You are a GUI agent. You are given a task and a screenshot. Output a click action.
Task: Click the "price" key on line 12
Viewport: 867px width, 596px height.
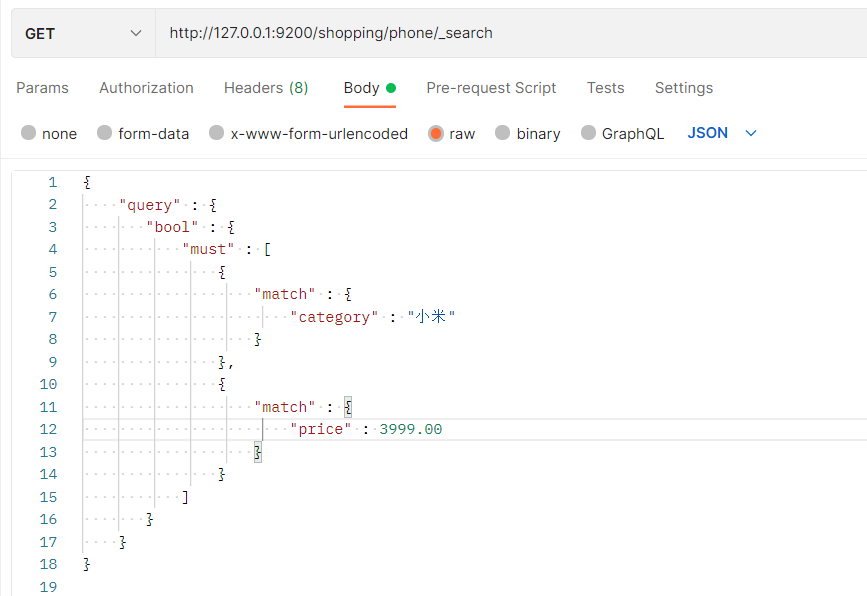(321, 429)
